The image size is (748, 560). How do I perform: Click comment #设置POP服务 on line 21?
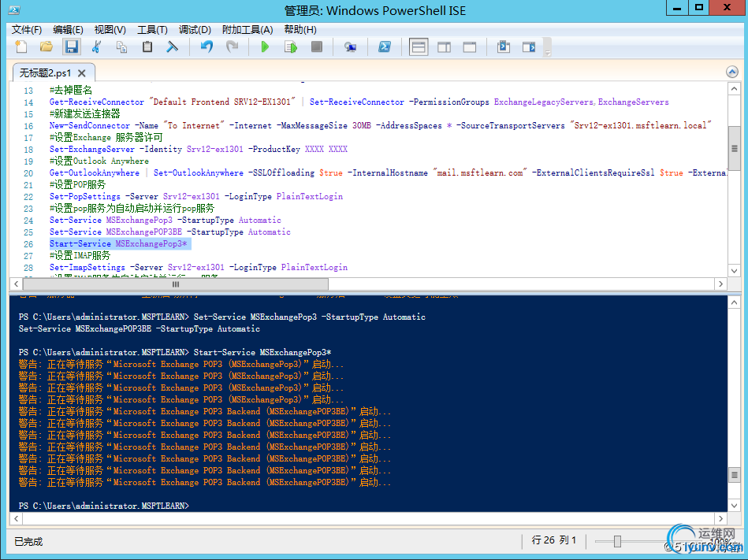77,184
